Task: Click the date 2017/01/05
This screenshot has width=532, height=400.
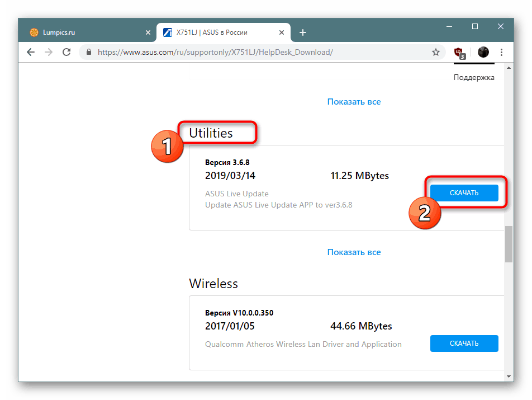Action: (230, 326)
